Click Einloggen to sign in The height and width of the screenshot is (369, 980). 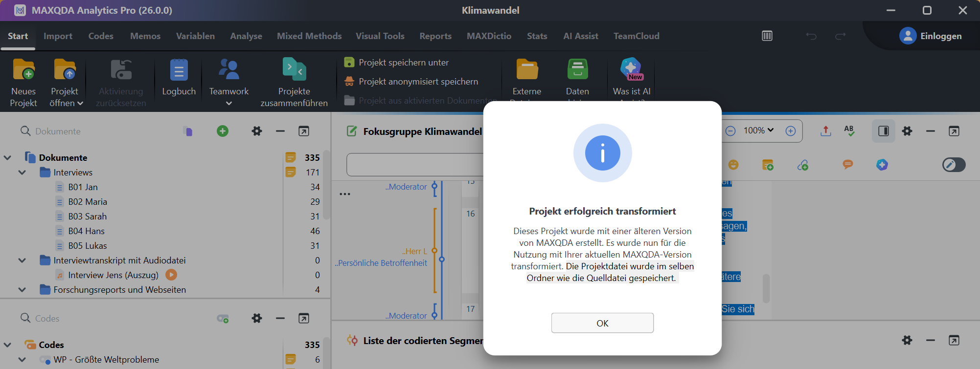pos(930,36)
